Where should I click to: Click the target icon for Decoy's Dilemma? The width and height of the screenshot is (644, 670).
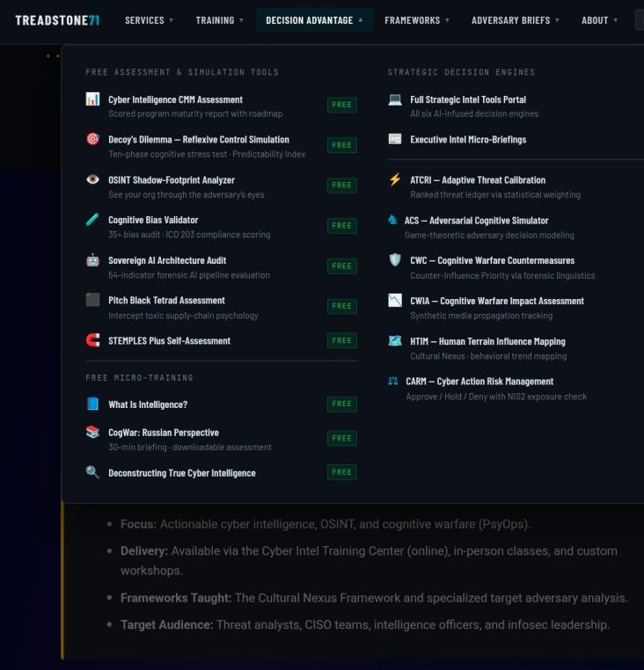tap(92, 139)
